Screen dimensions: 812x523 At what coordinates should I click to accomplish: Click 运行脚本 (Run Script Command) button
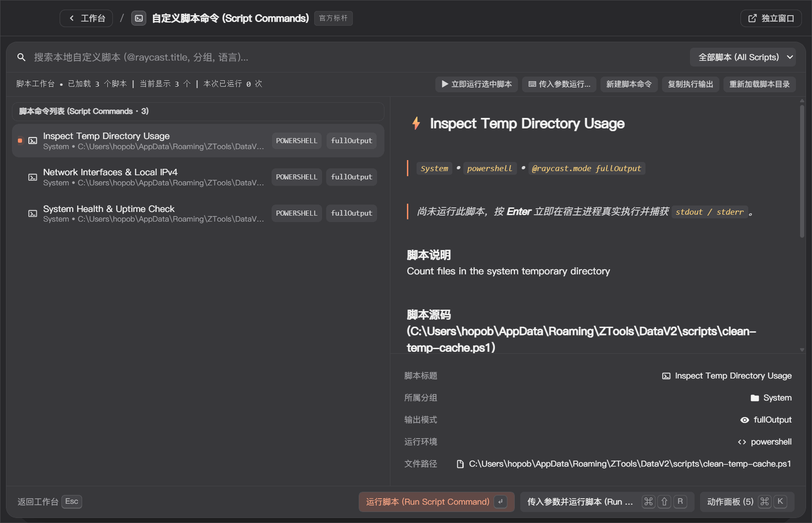(x=436, y=501)
